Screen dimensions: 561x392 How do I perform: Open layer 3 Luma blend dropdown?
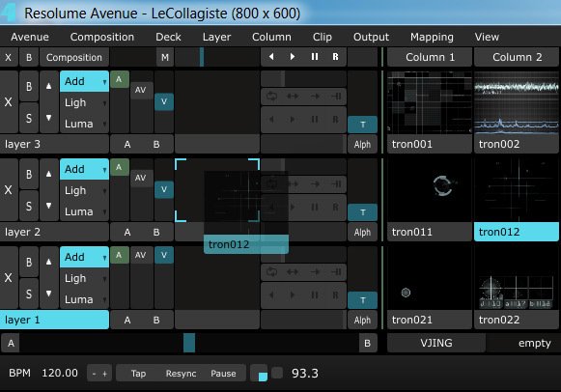point(84,124)
